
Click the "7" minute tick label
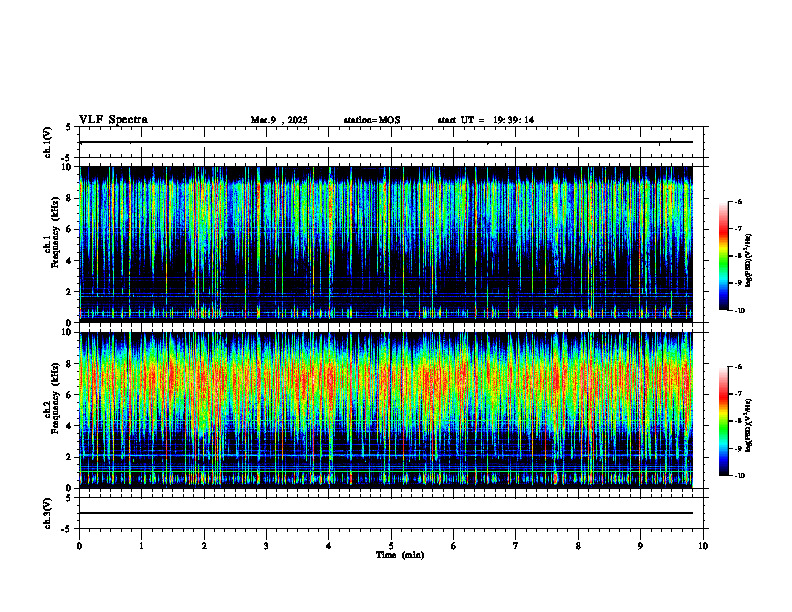click(x=516, y=546)
